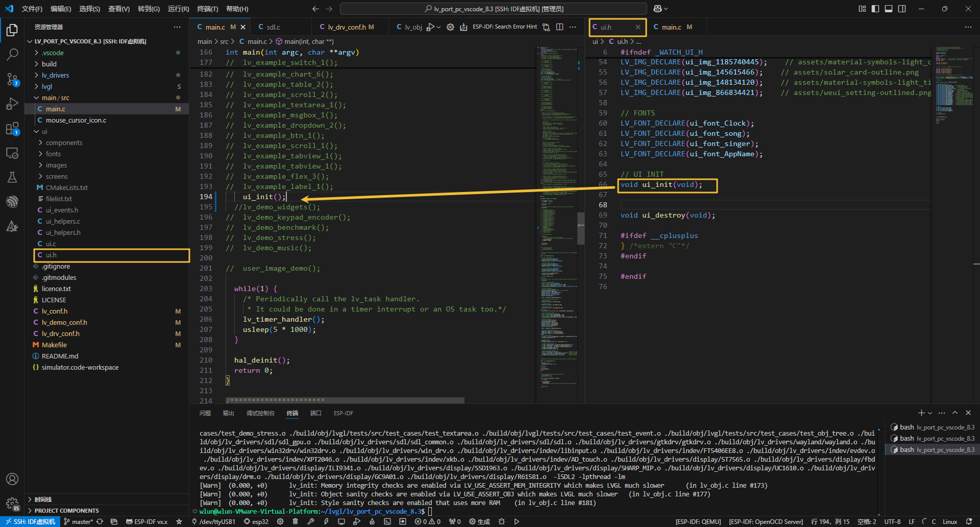This screenshot has height=527, width=980.
Task: Click the ESP-IDF monitor device icon
Action: (x=341, y=521)
